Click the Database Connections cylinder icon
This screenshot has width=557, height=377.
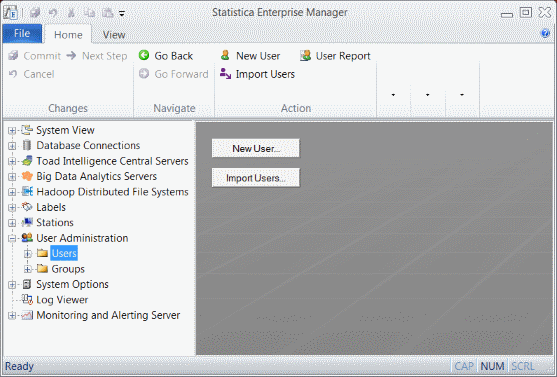[27, 145]
